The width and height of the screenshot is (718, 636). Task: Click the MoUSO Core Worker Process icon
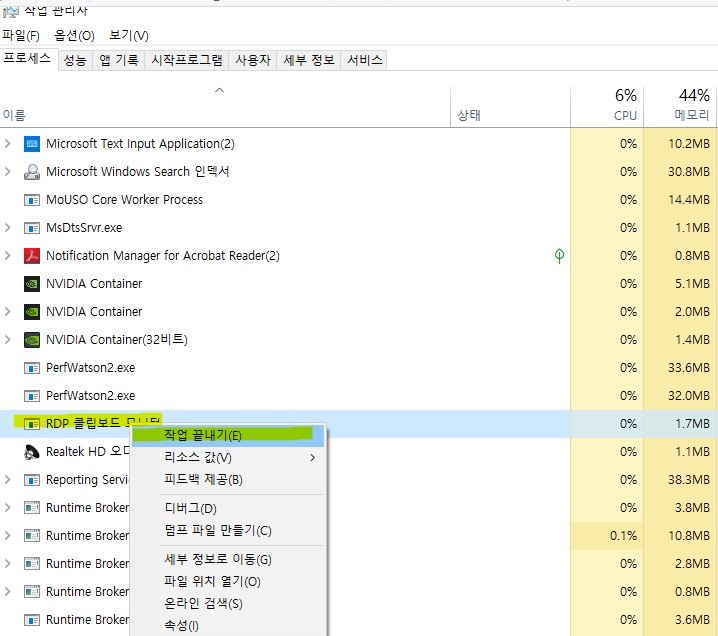pos(31,200)
